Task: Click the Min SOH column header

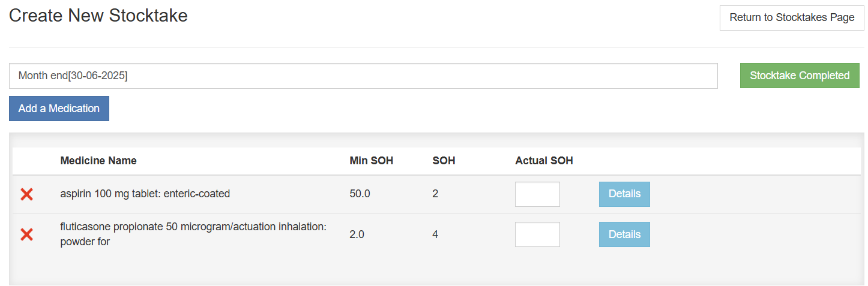Action: click(x=371, y=161)
